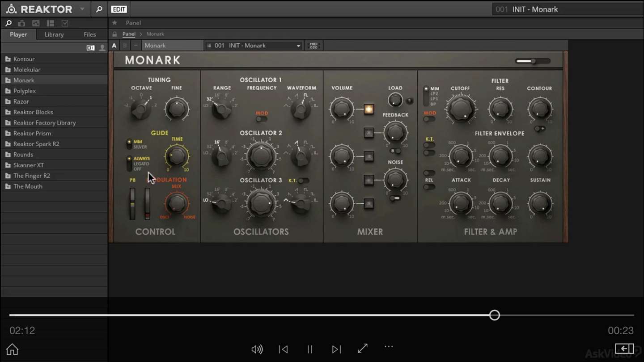This screenshot has width=644, height=362.
Task: Toggle the filter MOD switch under the mode selector
Action: tap(429, 119)
